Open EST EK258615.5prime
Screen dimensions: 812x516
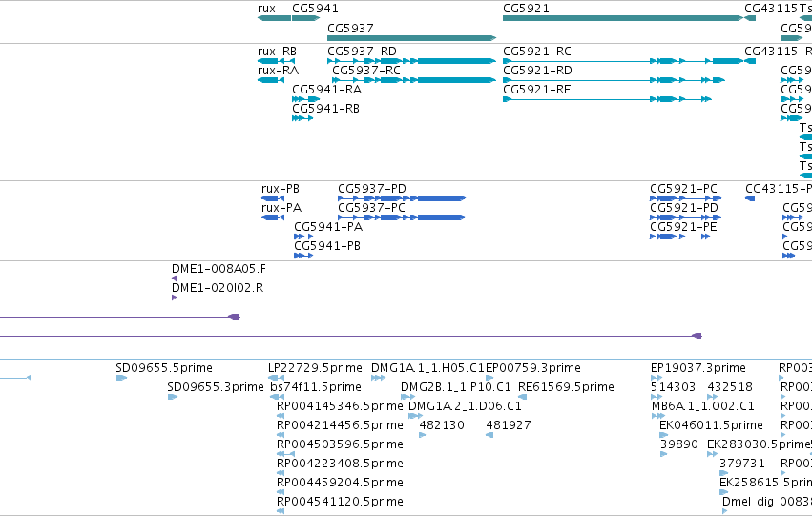point(724,492)
